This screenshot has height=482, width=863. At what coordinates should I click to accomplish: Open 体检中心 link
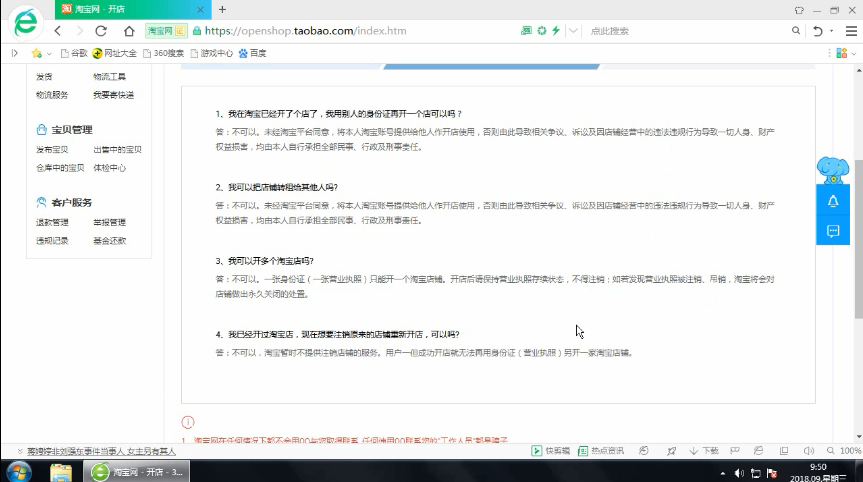pyautogui.click(x=110, y=168)
